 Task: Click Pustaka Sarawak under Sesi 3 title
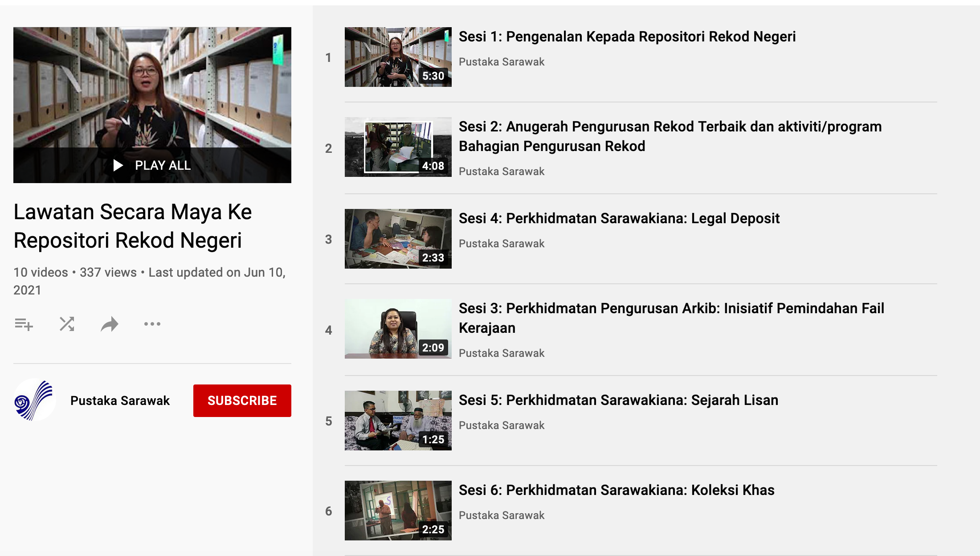pyautogui.click(x=502, y=353)
